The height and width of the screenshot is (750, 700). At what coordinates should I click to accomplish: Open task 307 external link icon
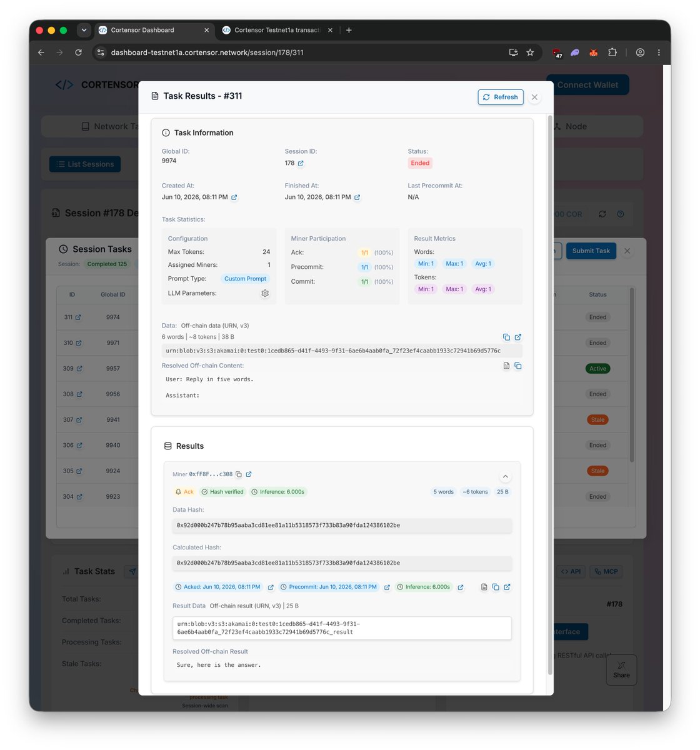79,420
